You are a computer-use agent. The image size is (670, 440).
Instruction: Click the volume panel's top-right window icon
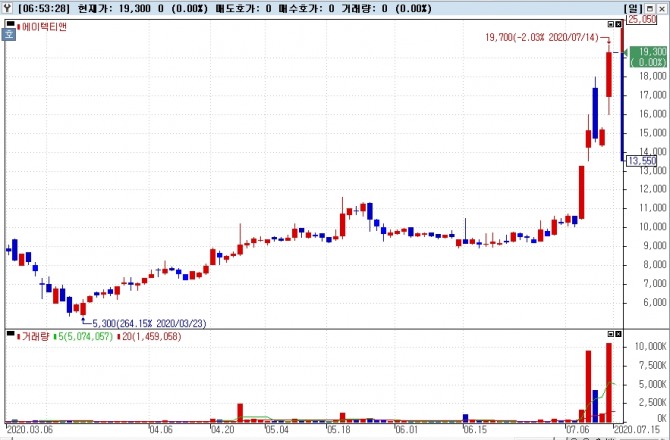[610, 334]
